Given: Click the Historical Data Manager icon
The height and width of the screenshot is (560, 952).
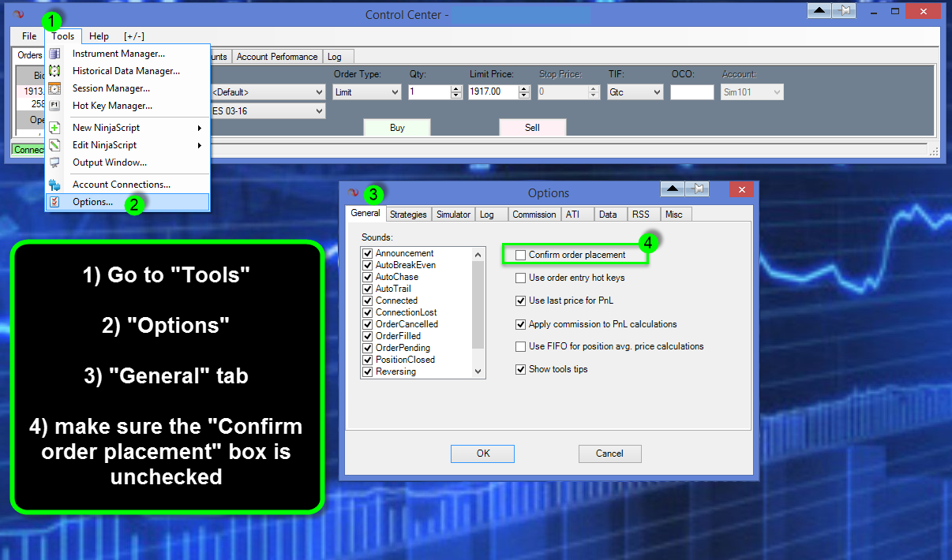Looking at the screenshot, I should click(54, 71).
